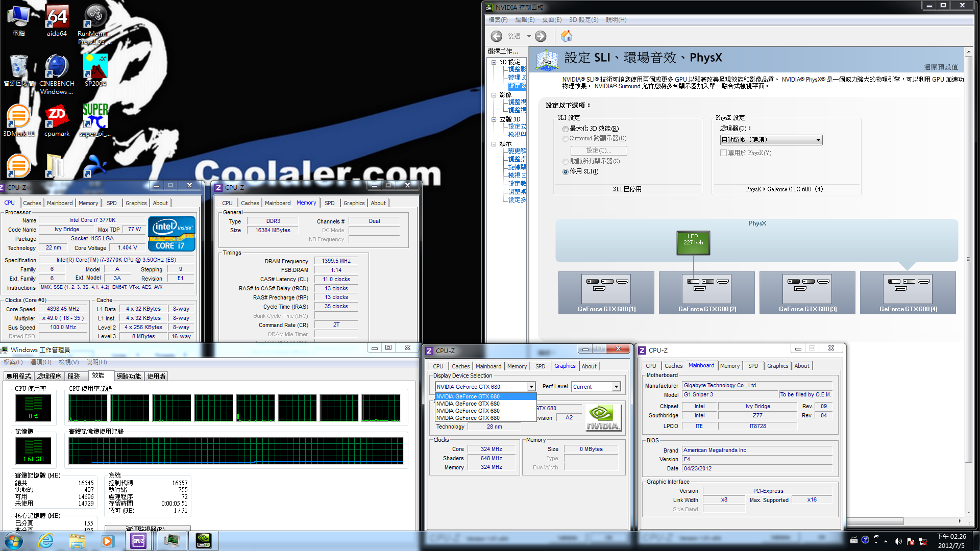Open the cpumark desktop shortcut
This screenshot has width=980, height=551.
(x=57, y=120)
